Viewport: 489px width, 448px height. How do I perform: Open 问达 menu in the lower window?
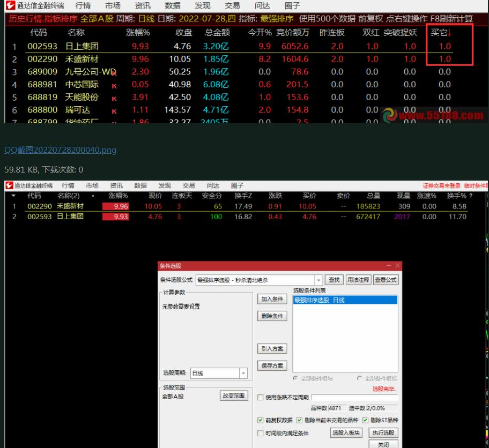[x=213, y=185]
